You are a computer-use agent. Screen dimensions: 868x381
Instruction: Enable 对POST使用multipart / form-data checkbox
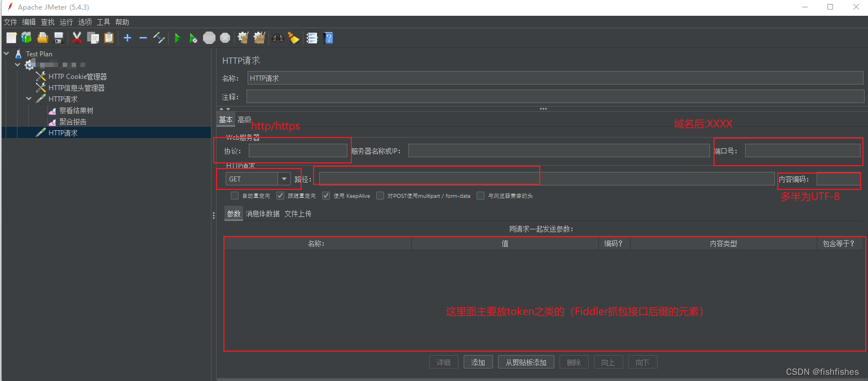pyautogui.click(x=380, y=196)
